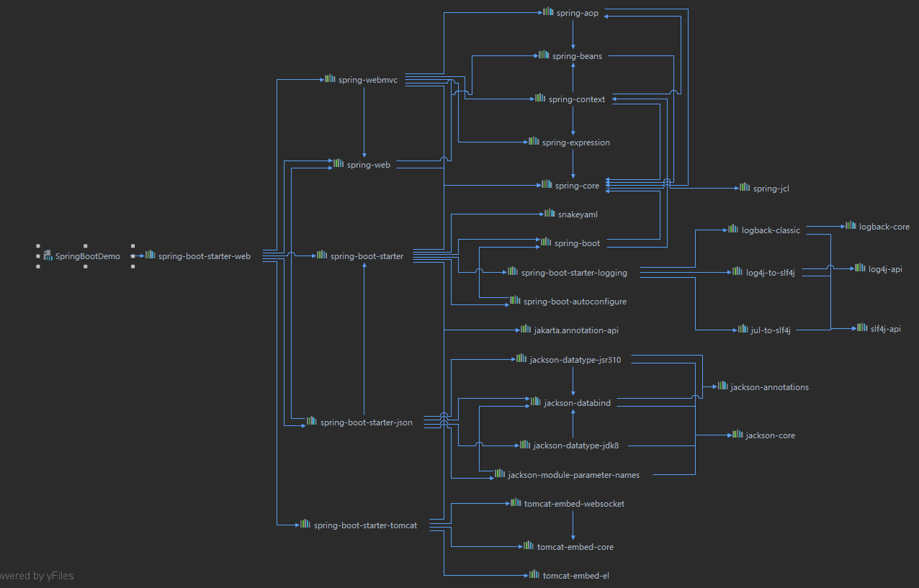Select the snakeyaml label
919x588 pixels.
click(x=578, y=214)
